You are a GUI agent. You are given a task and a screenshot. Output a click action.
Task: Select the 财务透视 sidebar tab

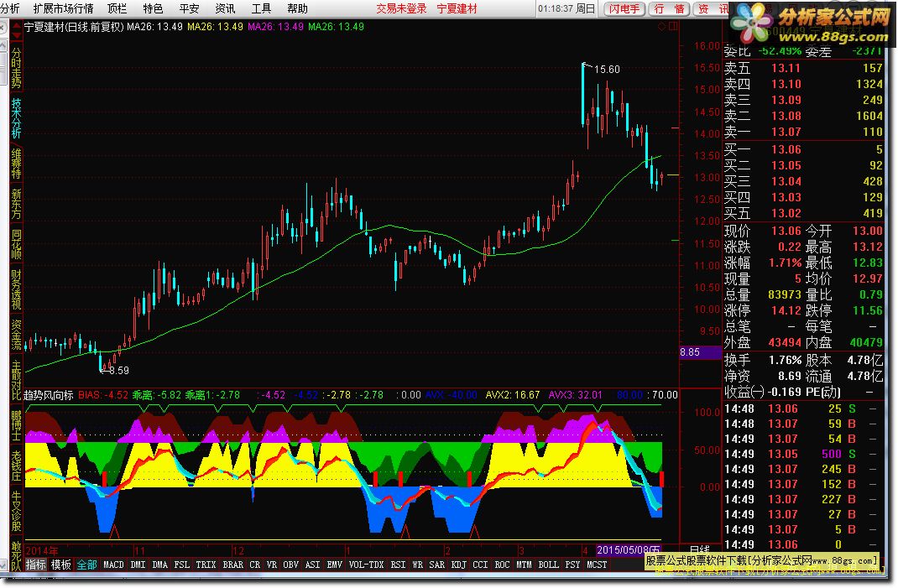coord(16,289)
